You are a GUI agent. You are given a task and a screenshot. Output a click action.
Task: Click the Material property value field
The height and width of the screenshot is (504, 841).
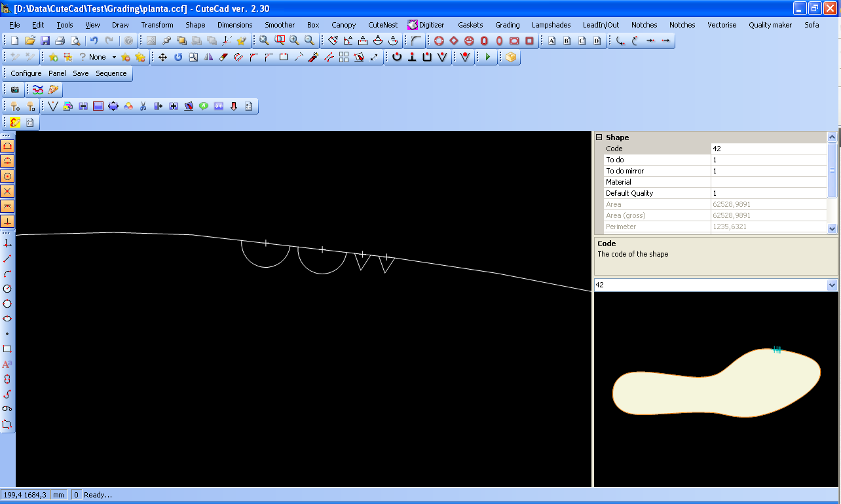pyautogui.click(x=768, y=182)
